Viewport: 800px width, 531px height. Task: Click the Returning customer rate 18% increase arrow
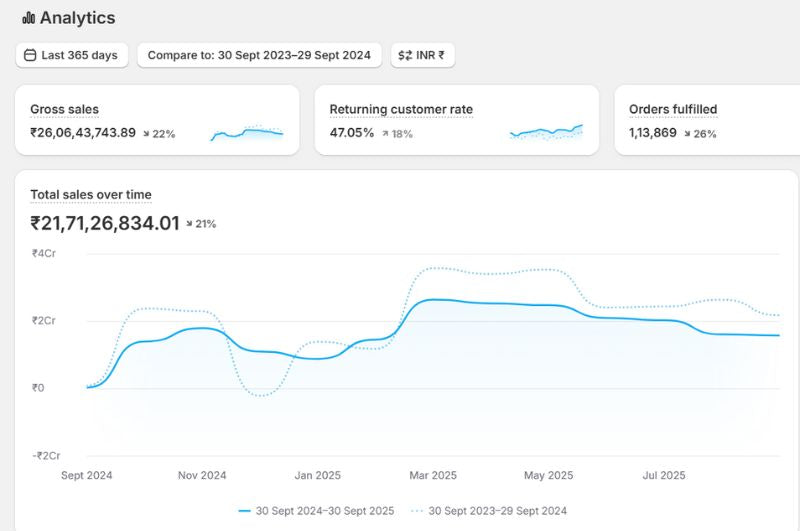click(385, 133)
